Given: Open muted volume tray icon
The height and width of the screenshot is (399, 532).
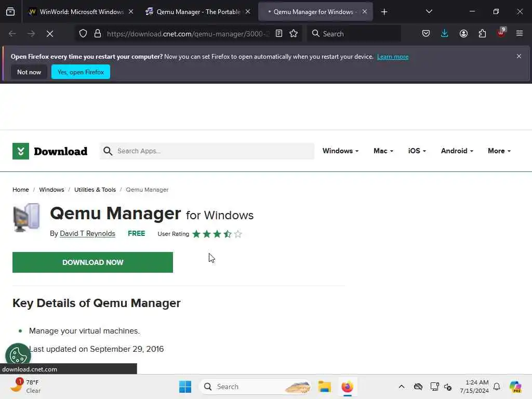Looking at the screenshot, I should (x=448, y=387).
